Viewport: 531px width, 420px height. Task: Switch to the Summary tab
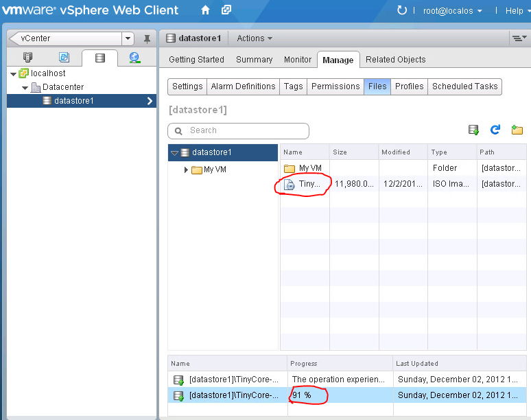click(254, 60)
